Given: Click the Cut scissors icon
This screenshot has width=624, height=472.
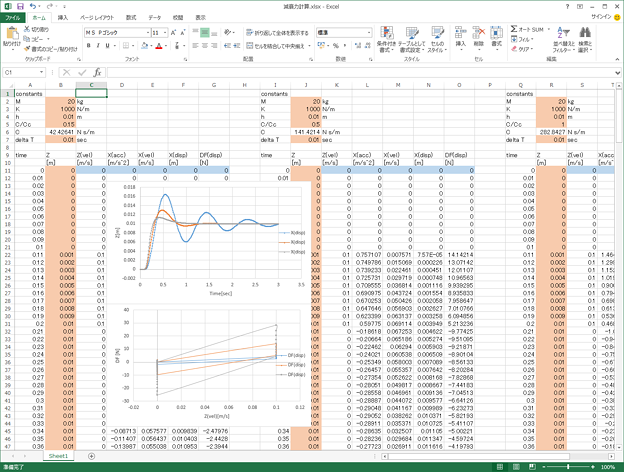Looking at the screenshot, I should [x=27, y=29].
